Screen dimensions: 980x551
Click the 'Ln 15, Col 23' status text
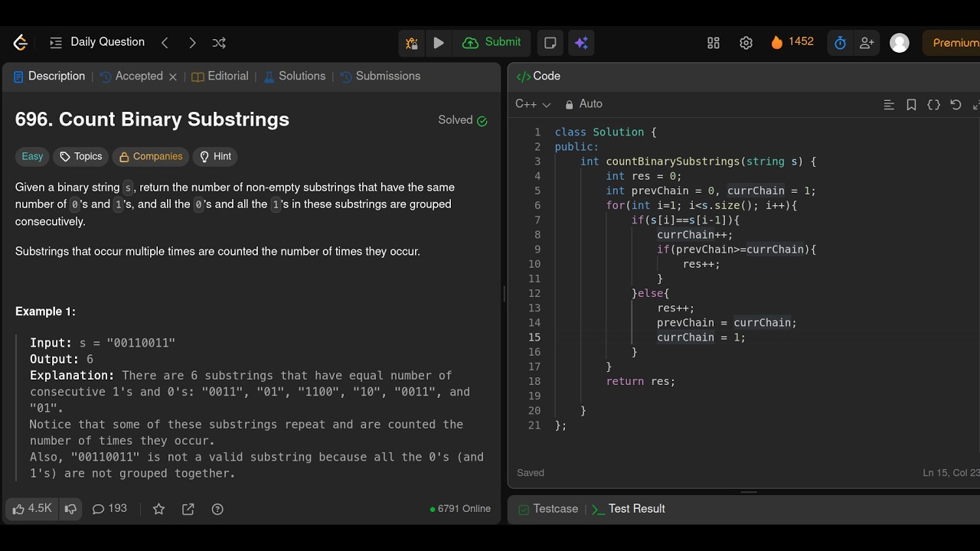[x=950, y=473]
